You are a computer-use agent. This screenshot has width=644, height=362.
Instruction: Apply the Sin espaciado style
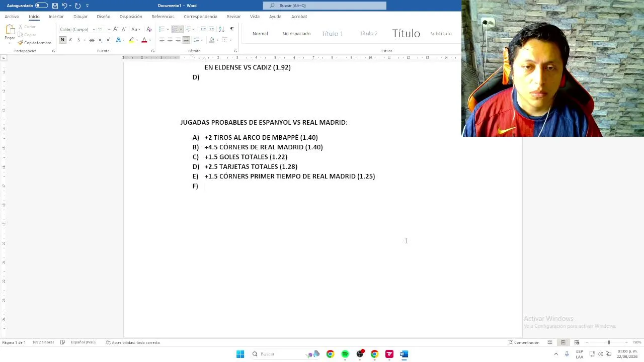click(296, 34)
